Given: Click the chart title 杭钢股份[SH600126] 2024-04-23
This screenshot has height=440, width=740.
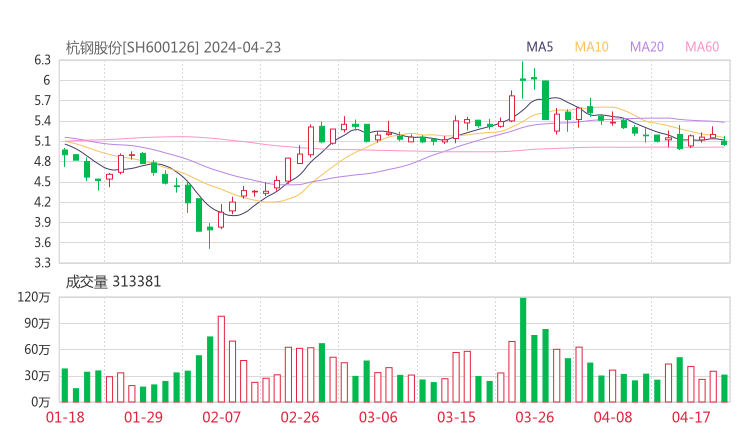Looking at the screenshot, I should [x=173, y=48].
